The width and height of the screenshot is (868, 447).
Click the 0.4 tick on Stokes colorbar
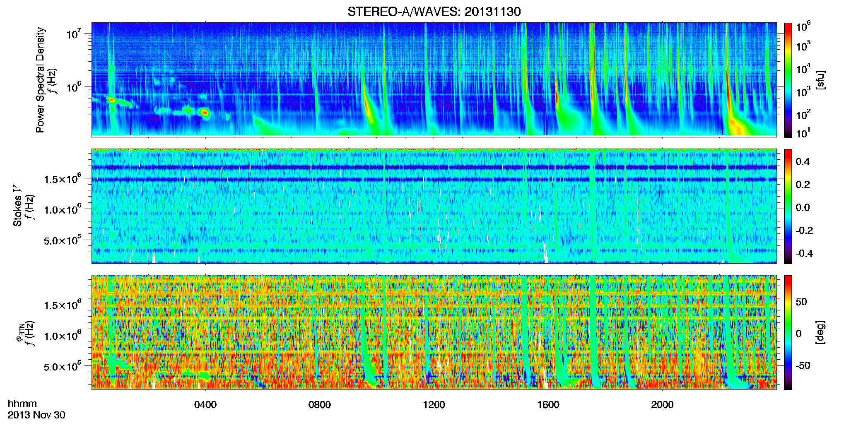[x=803, y=162]
